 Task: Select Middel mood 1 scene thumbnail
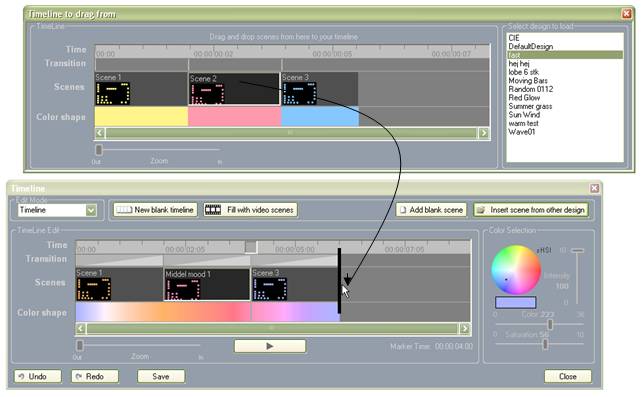click(183, 289)
